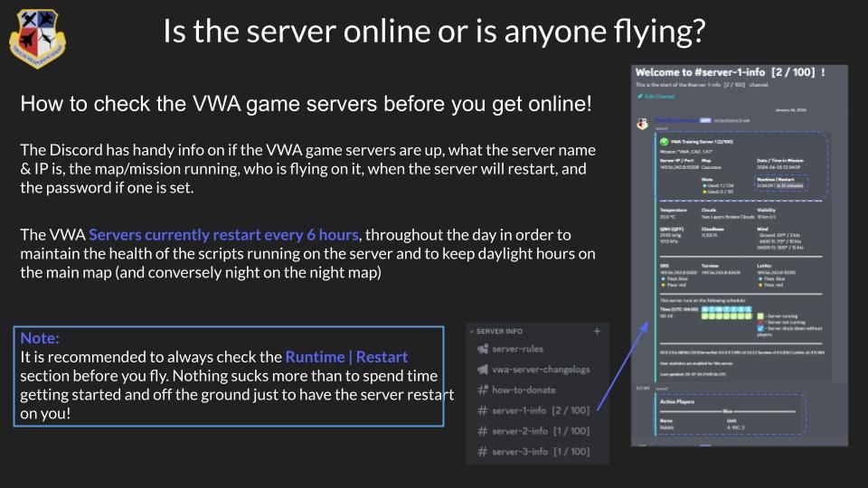Click the Name column header under Active Players
The height and width of the screenshot is (488, 868).
(x=666, y=420)
